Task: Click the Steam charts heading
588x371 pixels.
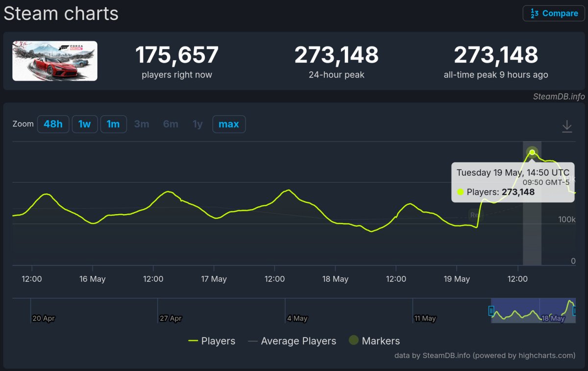Action: pos(61,13)
